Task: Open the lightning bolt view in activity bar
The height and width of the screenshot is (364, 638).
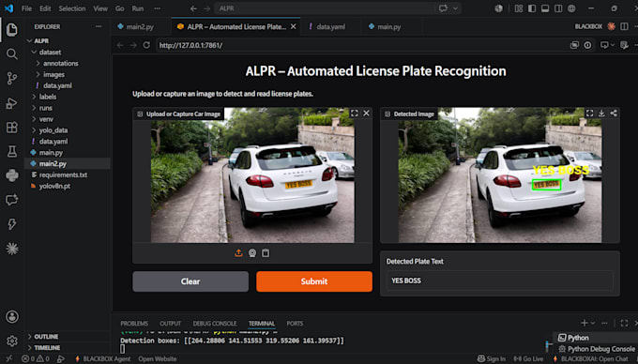Action: pyautogui.click(x=12, y=224)
